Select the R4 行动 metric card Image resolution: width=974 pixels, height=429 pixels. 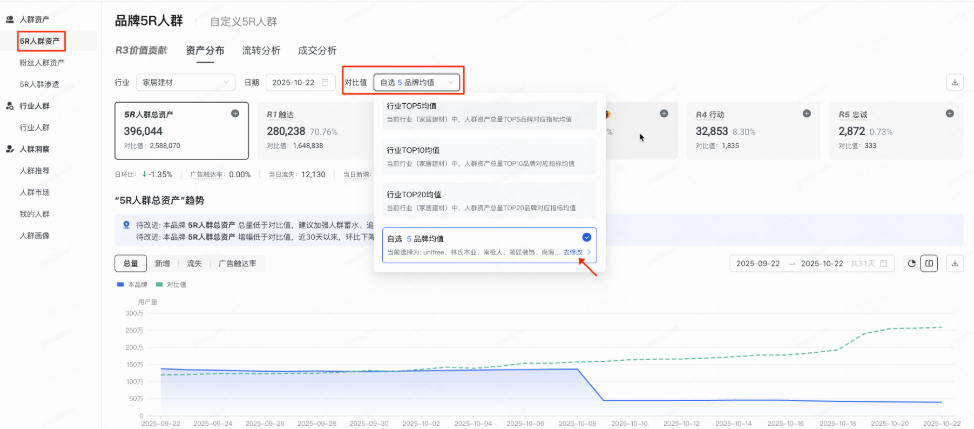(753, 131)
